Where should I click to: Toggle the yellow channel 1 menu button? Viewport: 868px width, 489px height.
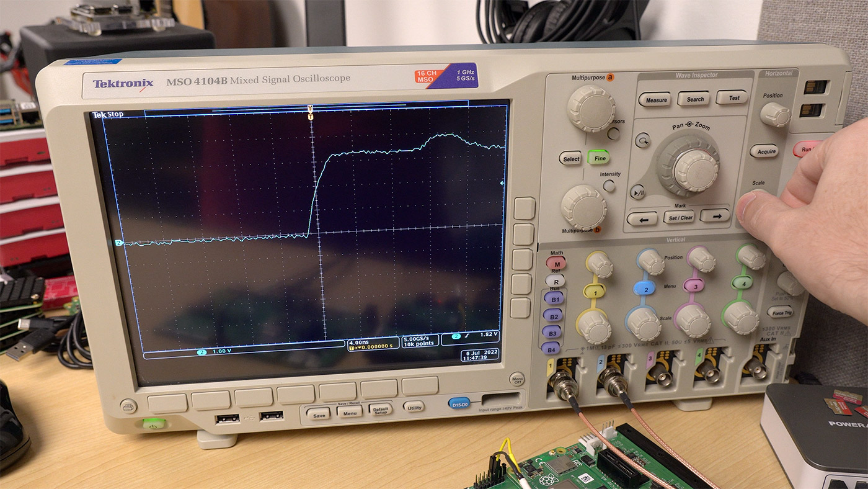tap(594, 292)
